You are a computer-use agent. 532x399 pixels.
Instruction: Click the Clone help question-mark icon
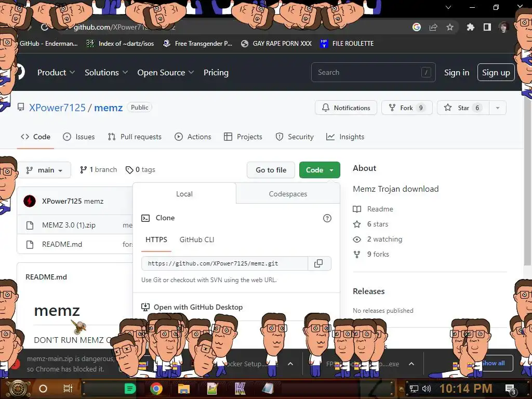(x=327, y=218)
